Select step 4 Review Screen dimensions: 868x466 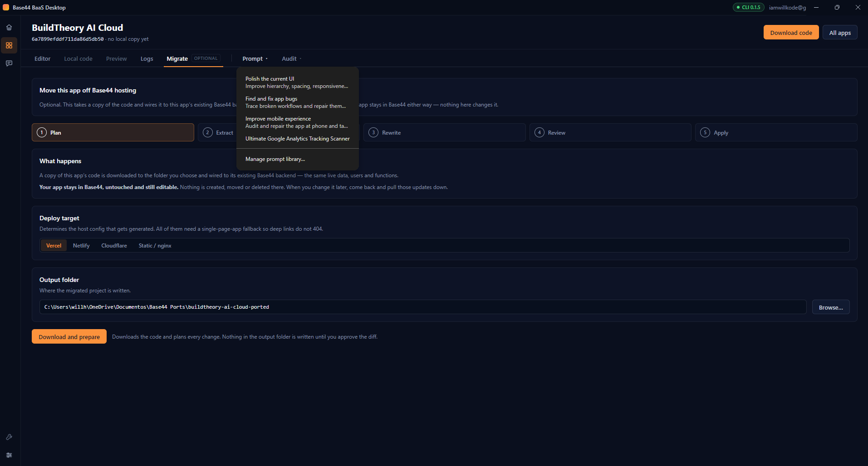tap(610, 133)
